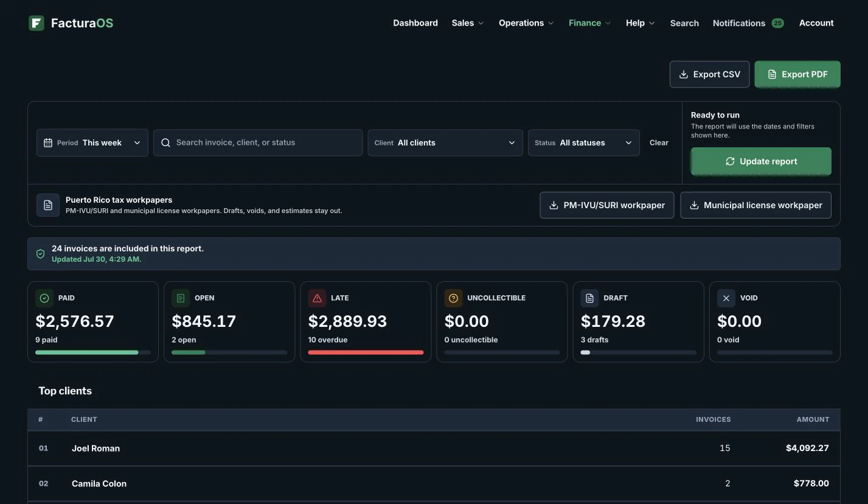Click the download icon on Export CSV
This screenshot has height=504, width=868.
[684, 74]
